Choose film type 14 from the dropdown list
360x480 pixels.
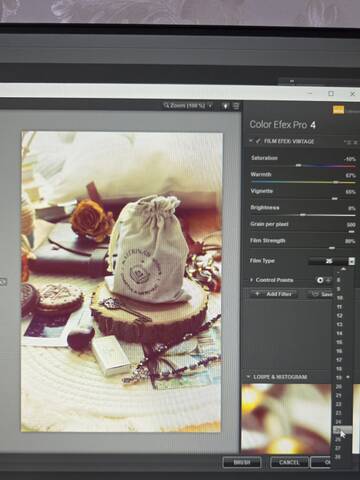pos(339,333)
